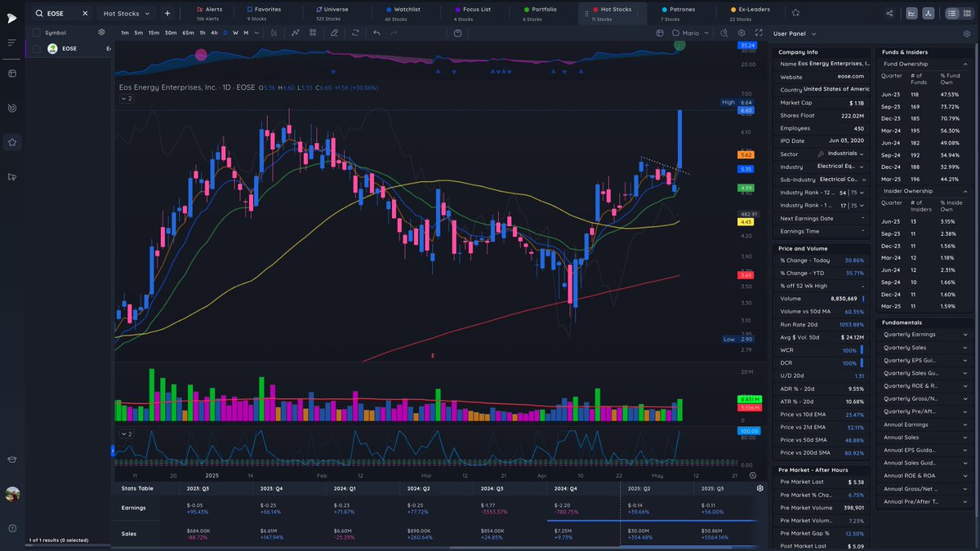Open the chart settings gear icon

pyautogui.click(x=742, y=33)
